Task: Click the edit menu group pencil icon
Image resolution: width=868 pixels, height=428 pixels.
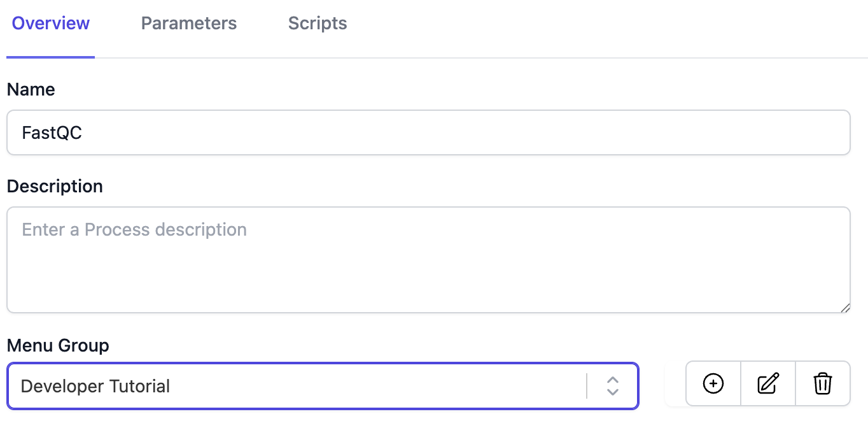Action: (x=768, y=383)
